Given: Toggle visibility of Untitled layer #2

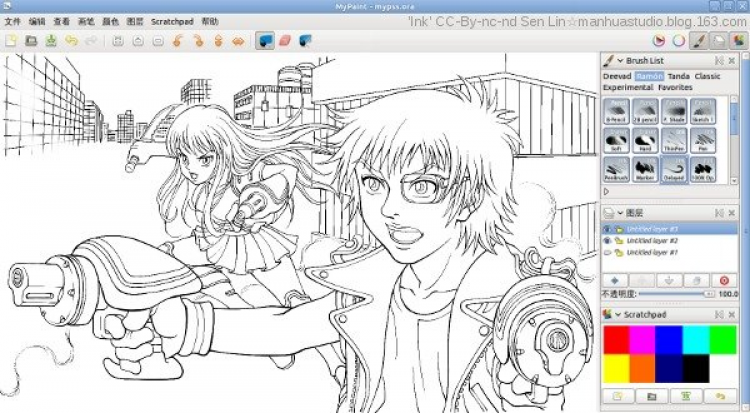Looking at the screenshot, I should tap(608, 241).
